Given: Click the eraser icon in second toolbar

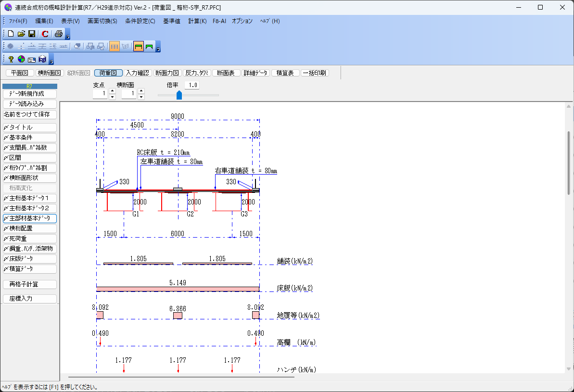Looking at the screenshot, I should click(77, 47).
